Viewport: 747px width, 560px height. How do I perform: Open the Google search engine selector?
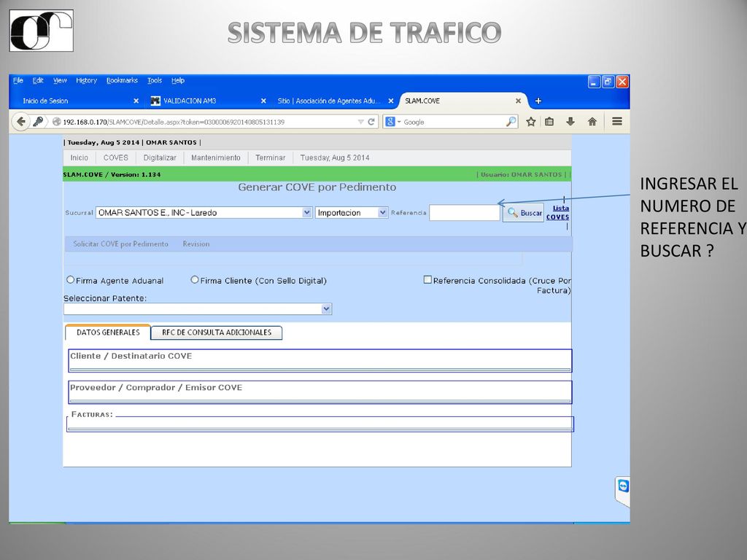coord(393,122)
